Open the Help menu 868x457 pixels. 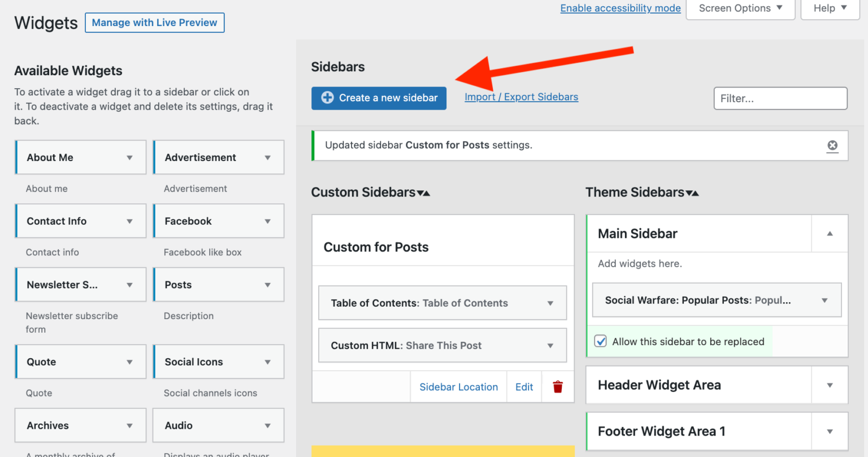point(829,8)
